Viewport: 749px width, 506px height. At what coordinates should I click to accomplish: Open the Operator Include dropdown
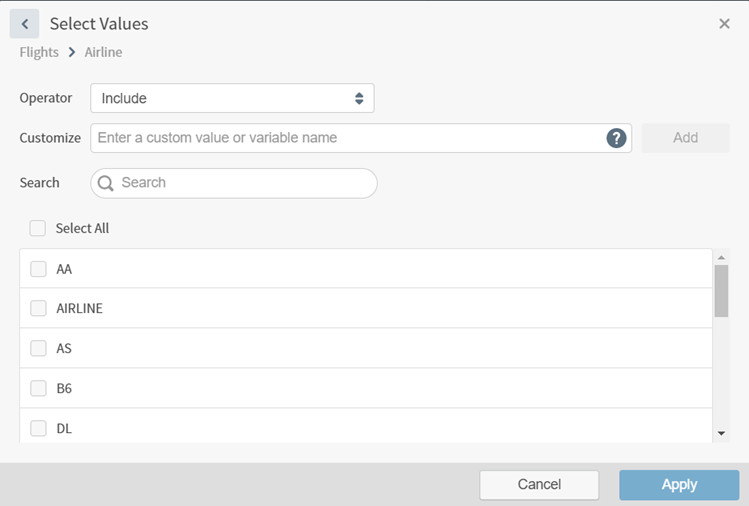[x=232, y=98]
